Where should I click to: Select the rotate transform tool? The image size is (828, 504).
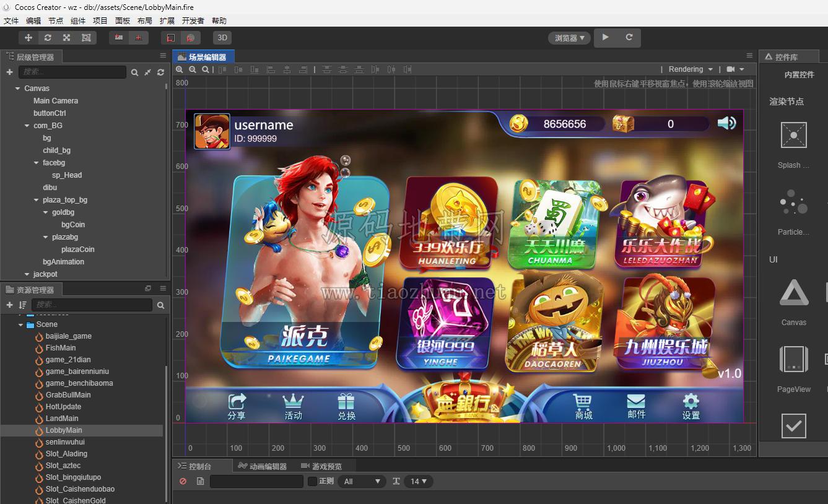(48, 38)
